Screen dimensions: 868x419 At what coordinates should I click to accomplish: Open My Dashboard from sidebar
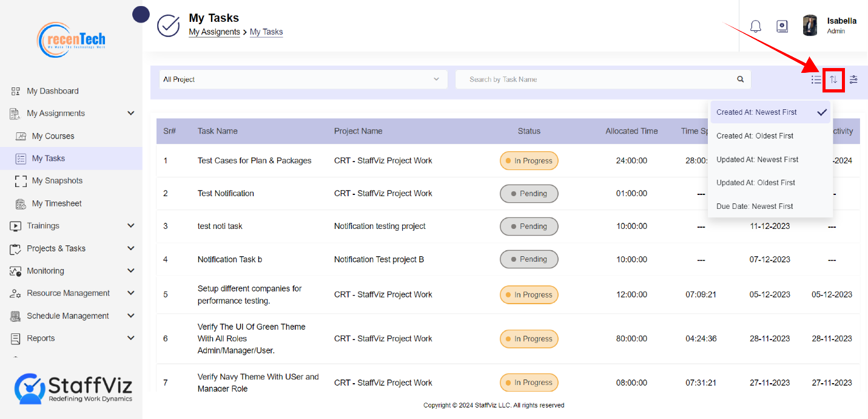click(x=53, y=91)
